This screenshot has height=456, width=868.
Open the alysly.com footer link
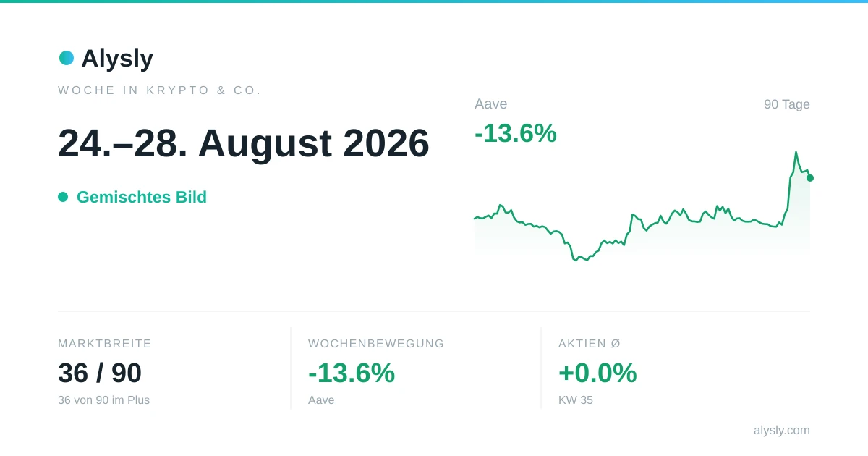(x=782, y=431)
